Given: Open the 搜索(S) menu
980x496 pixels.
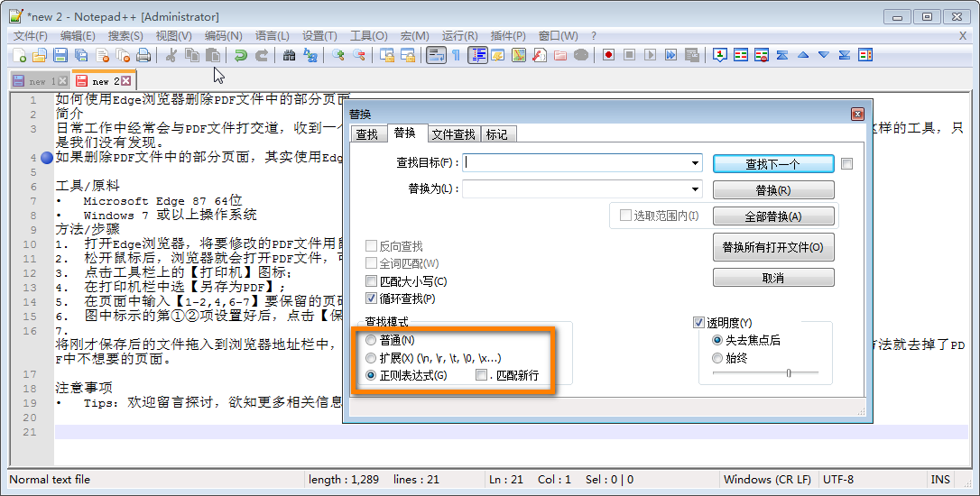Looking at the screenshot, I should [x=125, y=36].
